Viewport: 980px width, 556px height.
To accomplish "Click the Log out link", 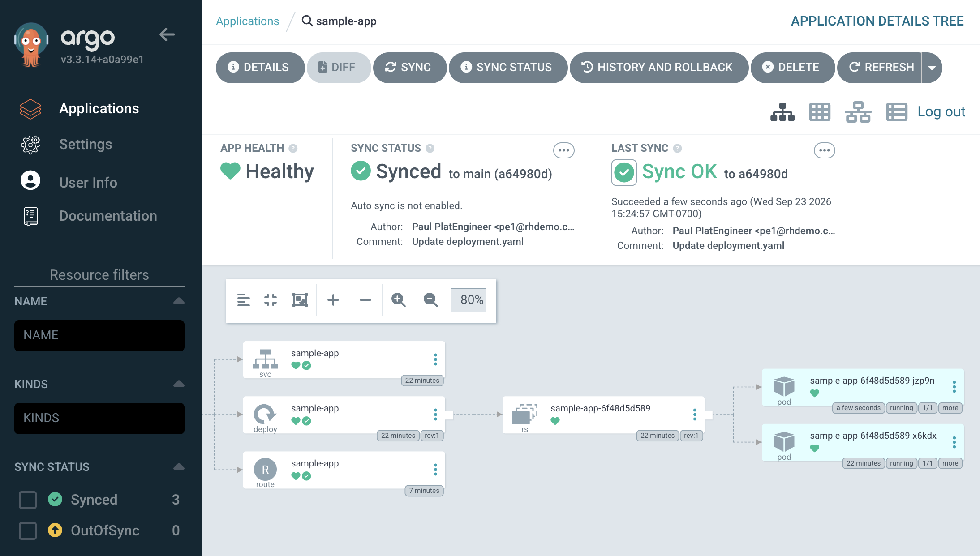I will pyautogui.click(x=941, y=111).
